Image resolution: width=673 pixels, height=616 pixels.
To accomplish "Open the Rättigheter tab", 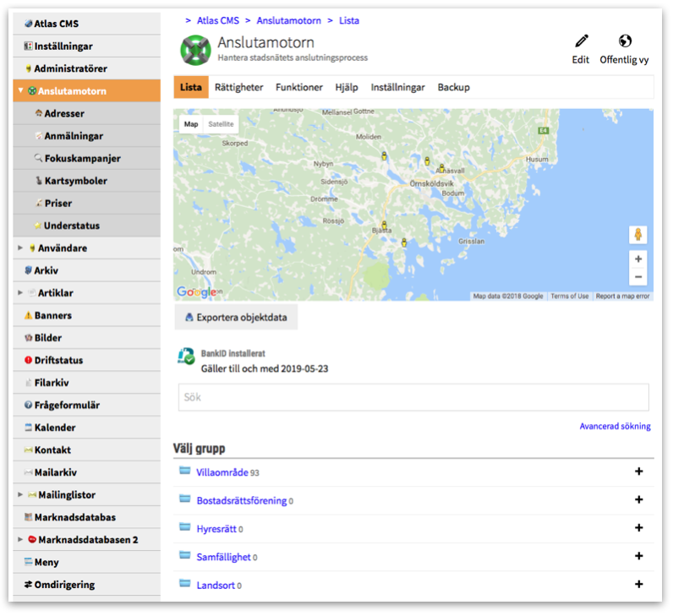I will [x=238, y=87].
